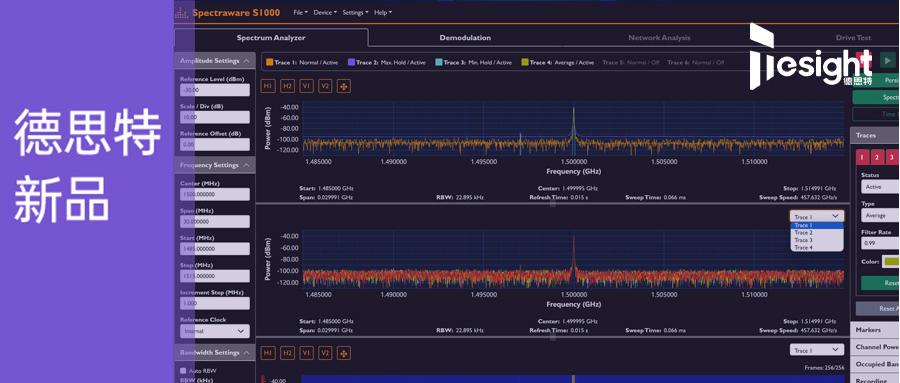900x383 pixels.
Task: Open the Reference Clock Internal dropdown
Action: click(x=215, y=331)
